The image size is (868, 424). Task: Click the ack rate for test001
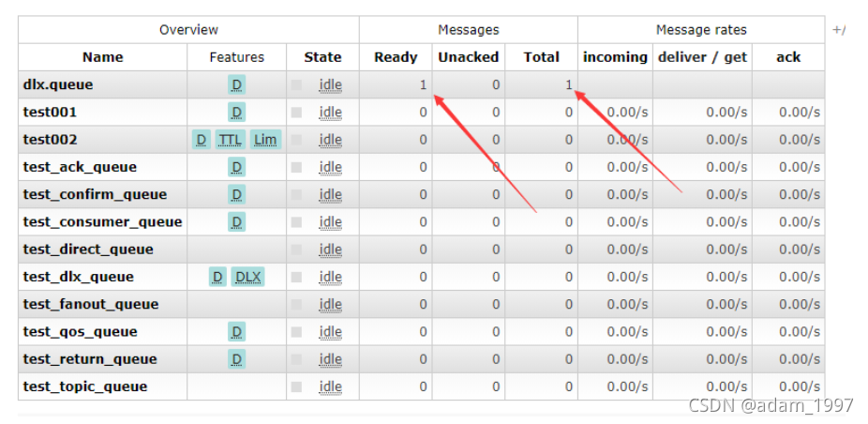click(800, 113)
